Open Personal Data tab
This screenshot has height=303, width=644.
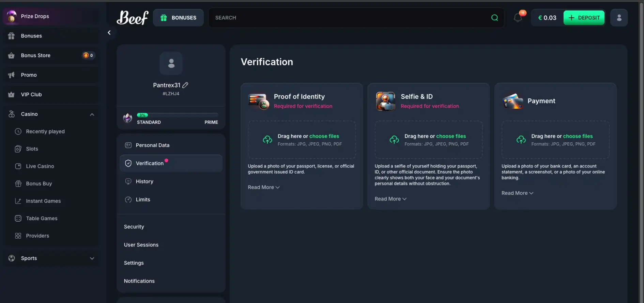point(152,145)
